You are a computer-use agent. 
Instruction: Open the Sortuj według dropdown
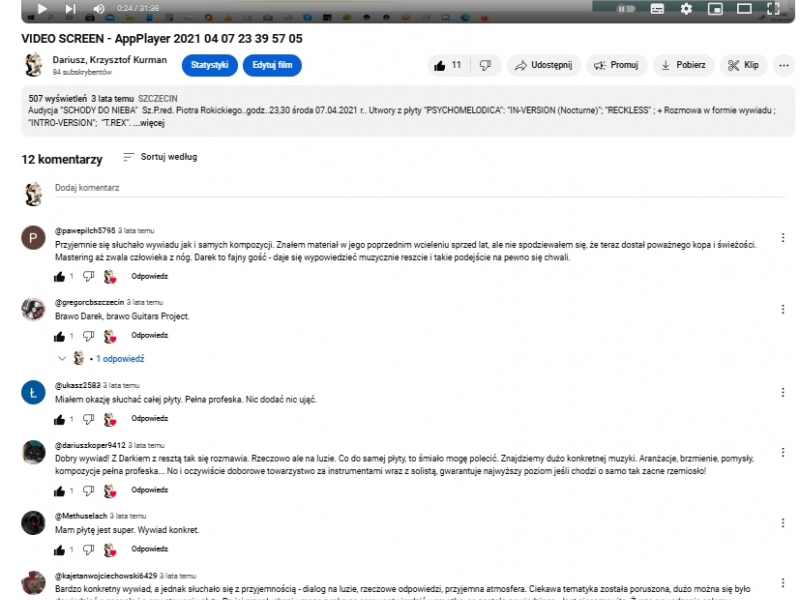pos(159,157)
